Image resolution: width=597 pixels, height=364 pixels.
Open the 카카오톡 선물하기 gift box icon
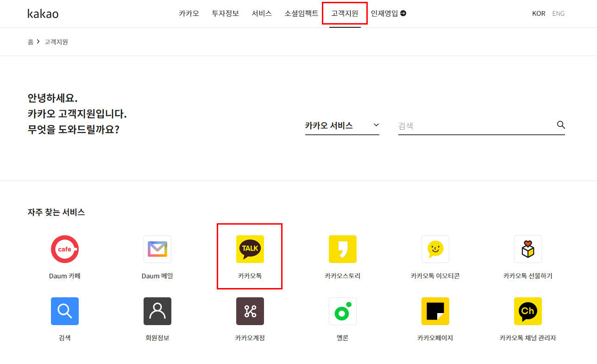pyautogui.click(x=528, y=249)
